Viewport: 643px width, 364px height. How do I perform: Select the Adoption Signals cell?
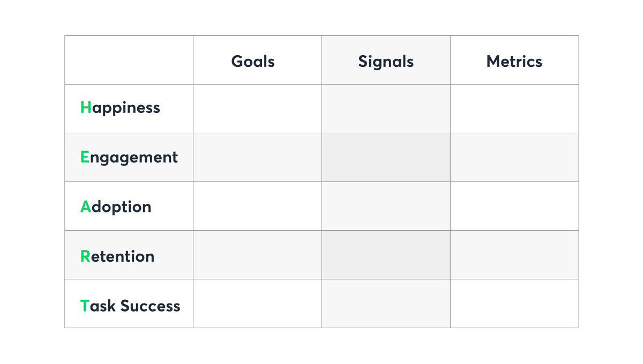[386, 206]
